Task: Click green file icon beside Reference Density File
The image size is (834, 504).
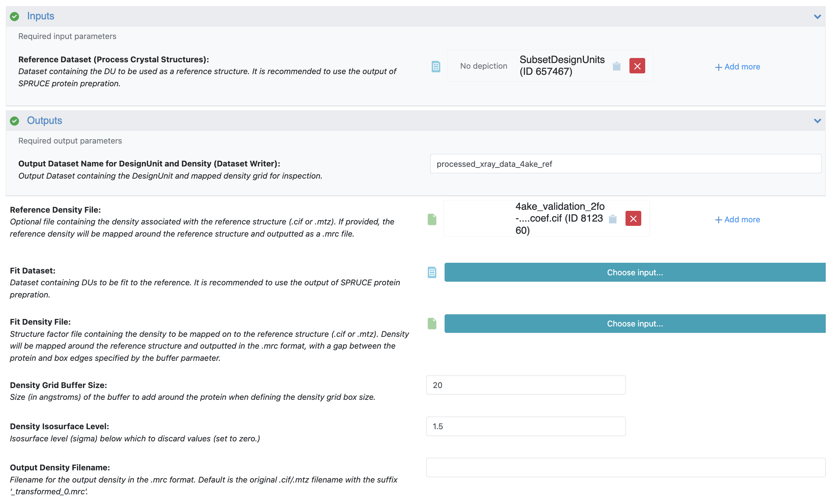Action: point(432,219)
